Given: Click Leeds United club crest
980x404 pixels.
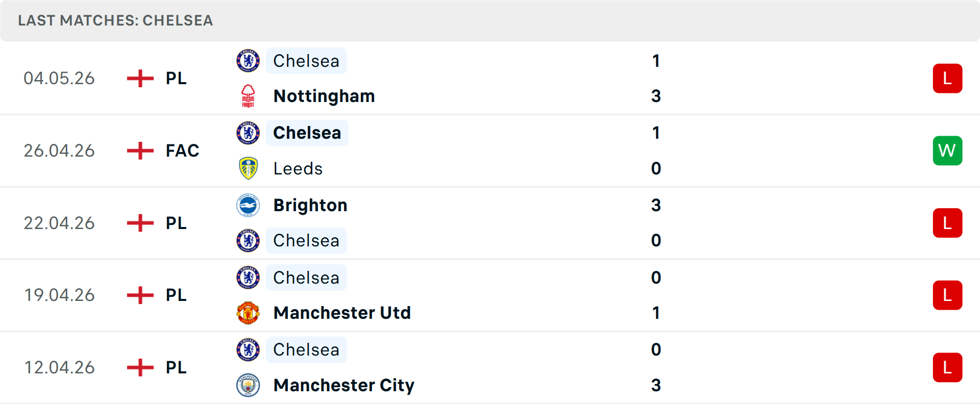Looking at the screenshot, I should point(248,168).
